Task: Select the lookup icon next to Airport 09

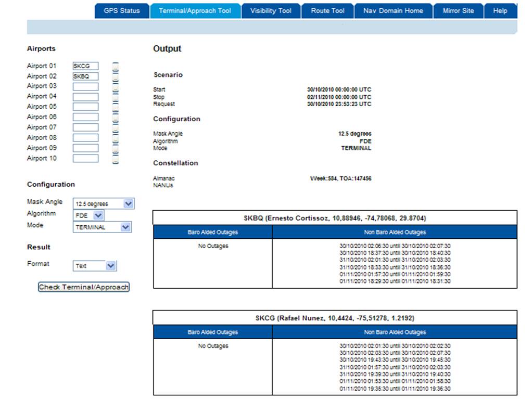Action: (x=116, y=148)
